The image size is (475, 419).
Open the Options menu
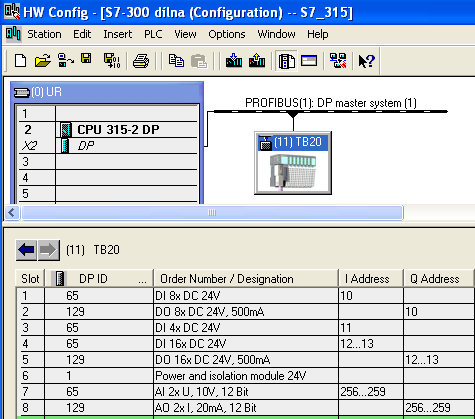point(227,34)
